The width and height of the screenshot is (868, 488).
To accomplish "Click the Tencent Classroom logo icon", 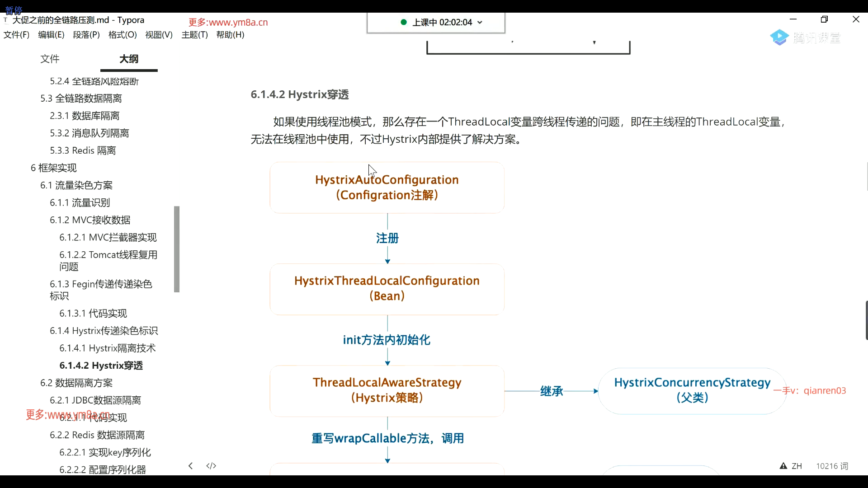I will [x=779, y=38].
